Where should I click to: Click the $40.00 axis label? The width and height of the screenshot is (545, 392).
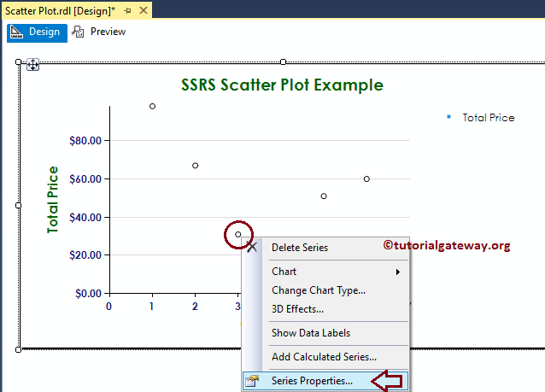[x=85, y=218]
